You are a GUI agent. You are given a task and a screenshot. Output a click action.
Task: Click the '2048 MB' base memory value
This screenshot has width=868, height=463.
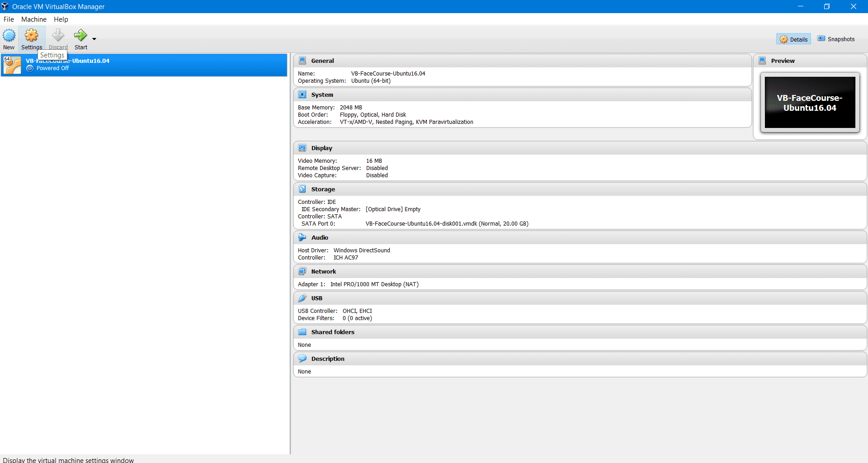(x=351, y=108)
